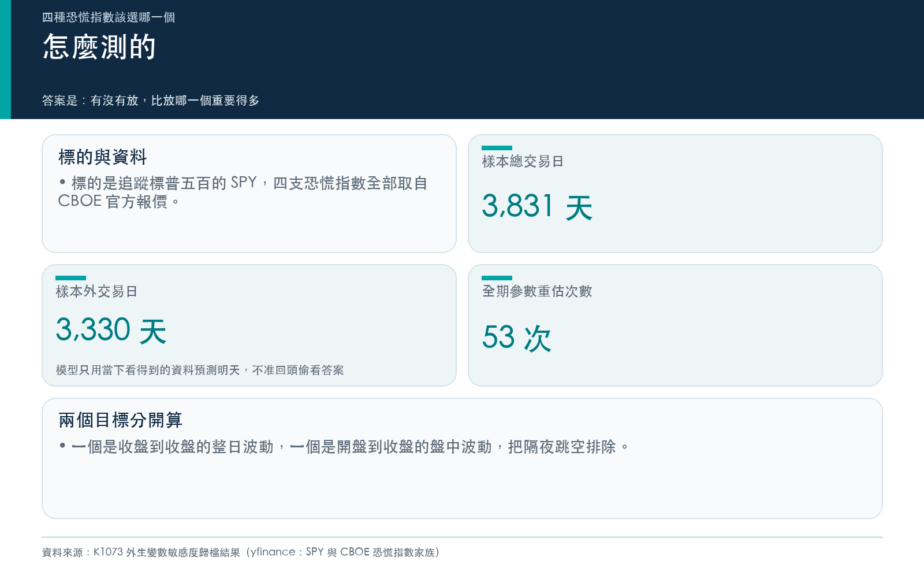Click the bullet text about SPY and CBOE 官方報價
This screenshot has width=924, height=578.
243,192
